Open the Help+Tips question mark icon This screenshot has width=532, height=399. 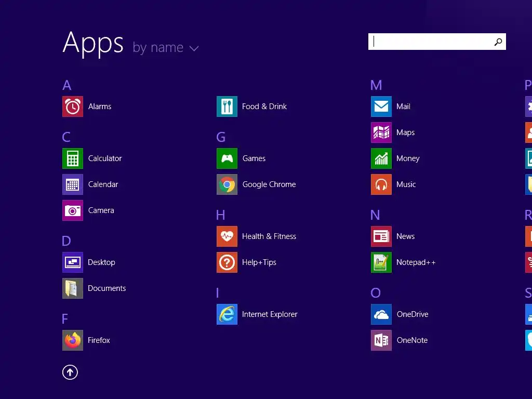[x=227, y=262]
